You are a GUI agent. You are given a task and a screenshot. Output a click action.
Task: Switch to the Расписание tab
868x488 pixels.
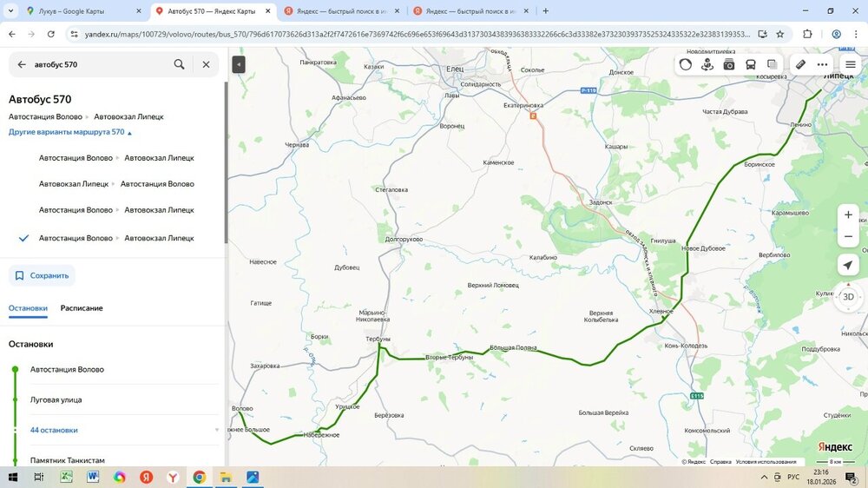[82, 308]
